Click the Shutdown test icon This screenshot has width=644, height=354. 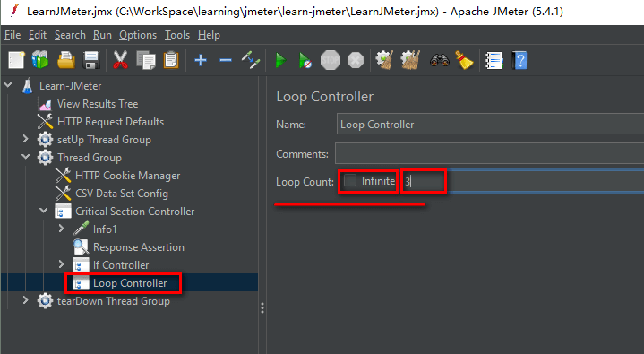[356, 60]
